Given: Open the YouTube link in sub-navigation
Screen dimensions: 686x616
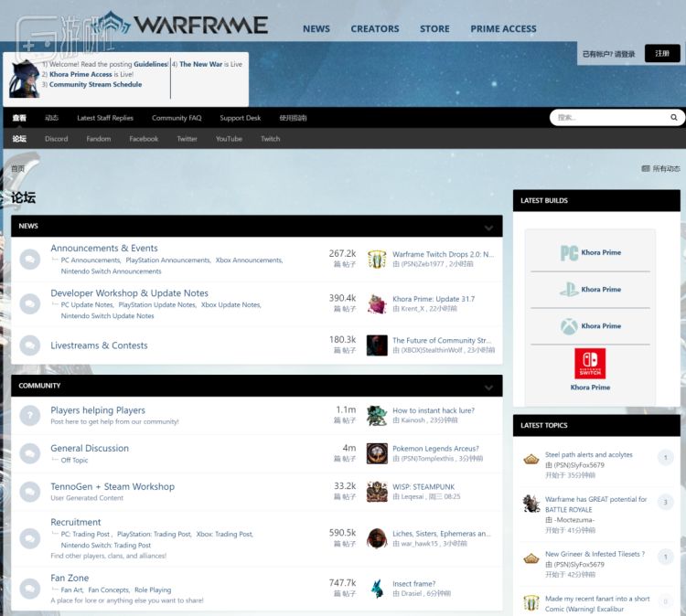Looking at the screenshot, I should [x=229, y=139].
